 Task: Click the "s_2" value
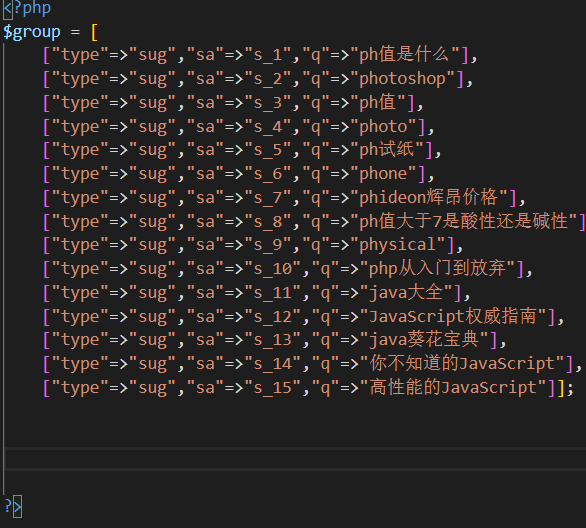(x=268, y=79)
